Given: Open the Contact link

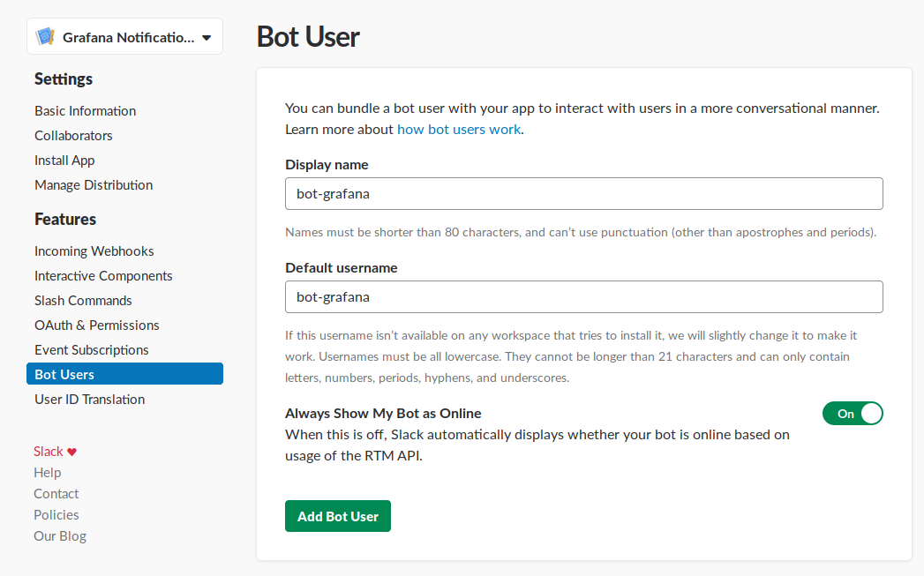Looking at the screenshot, I should [x=56, y=494].
